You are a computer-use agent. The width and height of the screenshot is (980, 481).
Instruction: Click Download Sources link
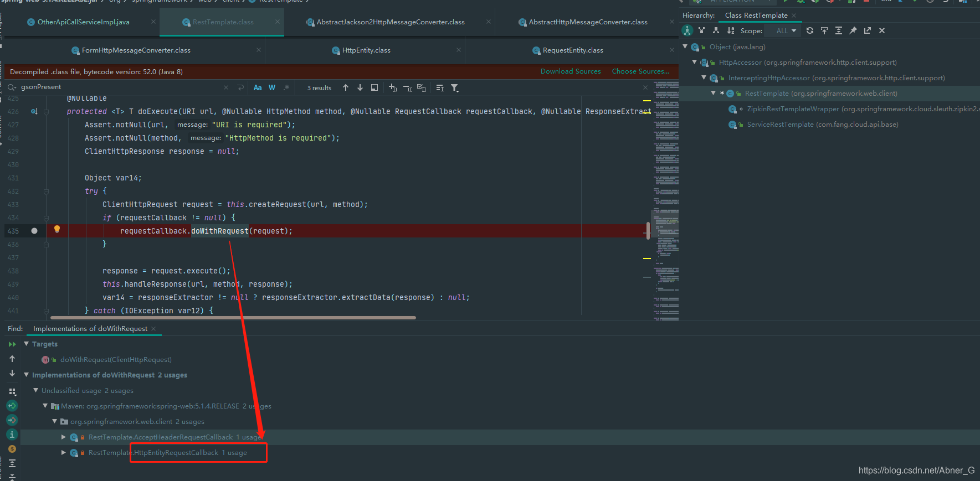(x=571, y=71)
